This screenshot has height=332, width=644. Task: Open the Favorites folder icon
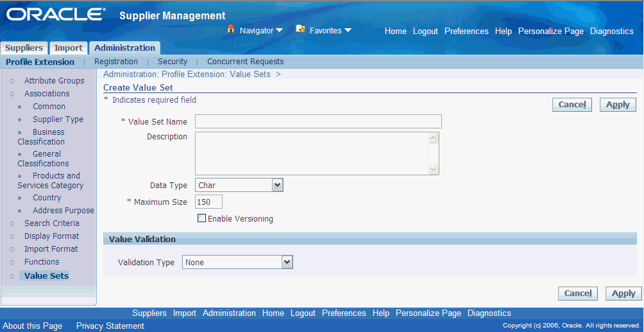(301, 29)
